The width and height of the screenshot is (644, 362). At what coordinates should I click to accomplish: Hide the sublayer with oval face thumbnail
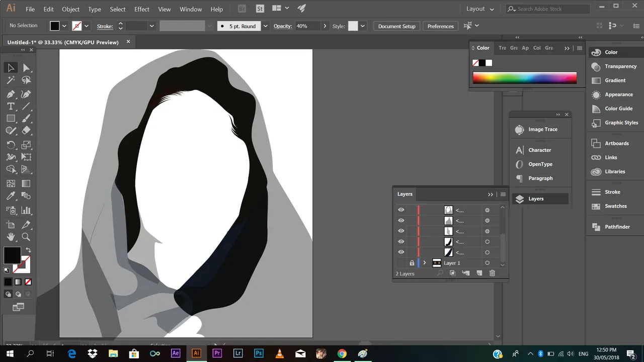point(401,210)
